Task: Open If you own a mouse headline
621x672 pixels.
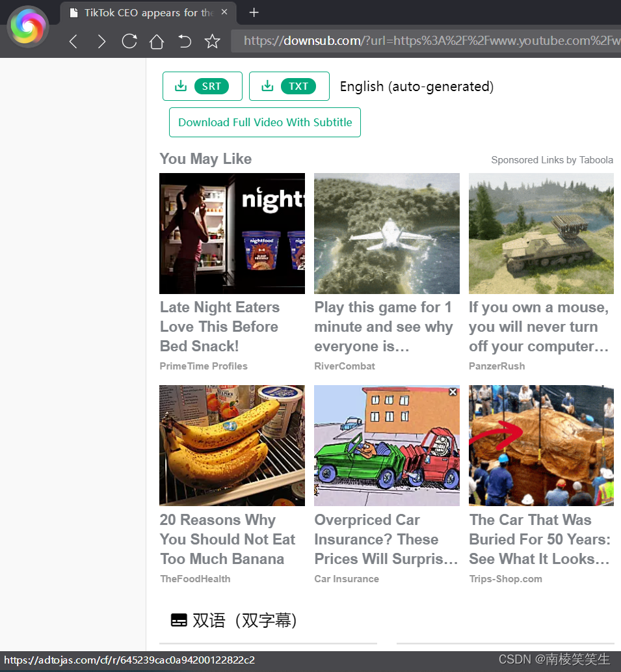Action: click(539, 327)
